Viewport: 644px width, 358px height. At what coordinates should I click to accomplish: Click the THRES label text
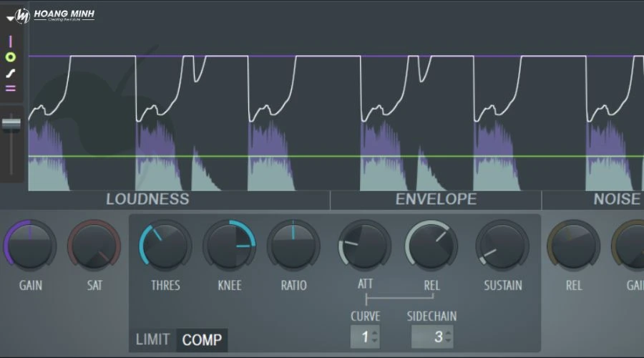(x=165, y=285)
